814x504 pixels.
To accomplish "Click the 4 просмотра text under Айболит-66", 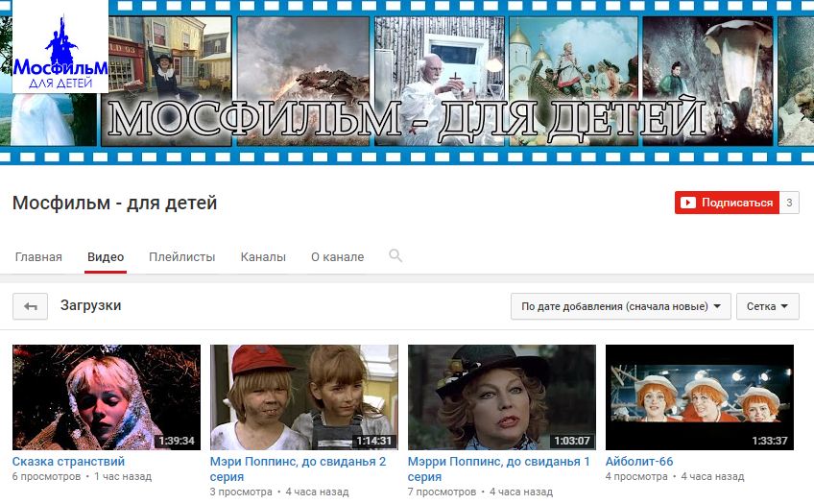I will click(x=636, y=476).
